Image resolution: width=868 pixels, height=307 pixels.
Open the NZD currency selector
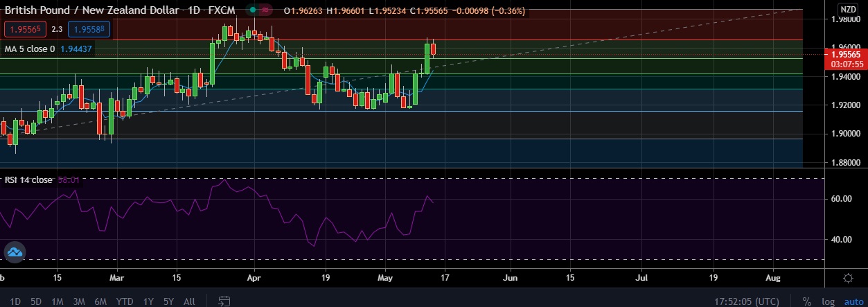(x=849, y=9)
